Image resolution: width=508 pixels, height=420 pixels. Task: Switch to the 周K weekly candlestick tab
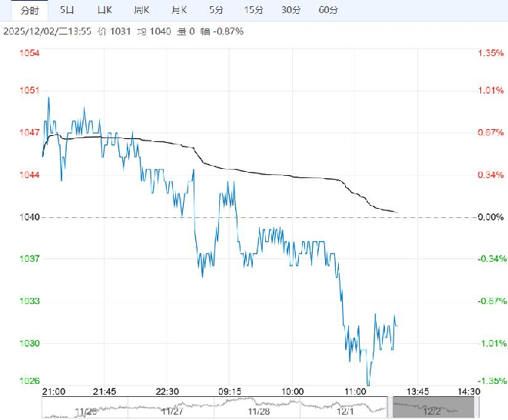click(x=141, y=10)
